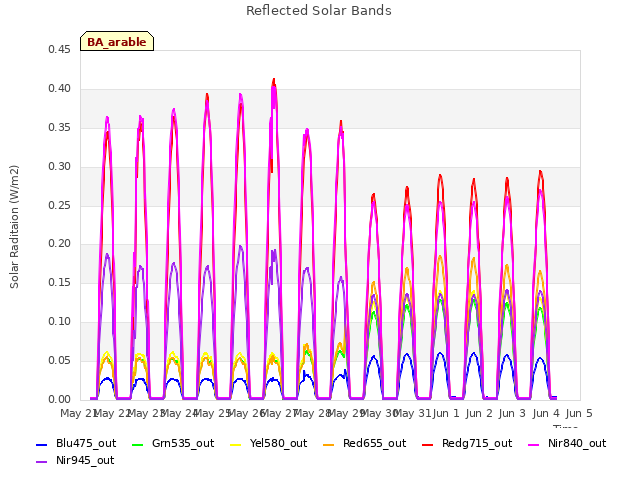The height and width of the screenshot is (480, 640).
Task: Click the 0.05 y-axis tick label
Action: point(60,360)
